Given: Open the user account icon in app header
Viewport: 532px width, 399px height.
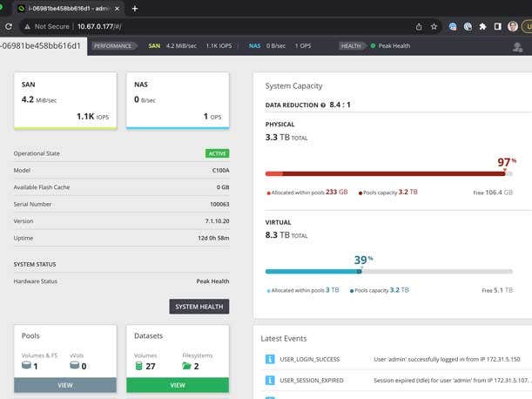Looking at the screenshot, I should (x=517, y=47).
